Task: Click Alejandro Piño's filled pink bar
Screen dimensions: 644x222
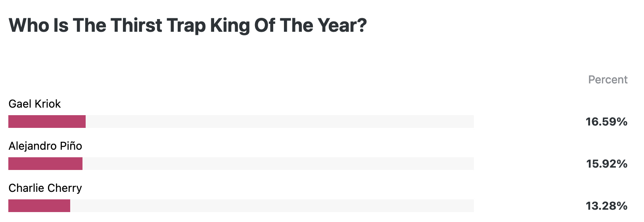Action: [45, 164]
